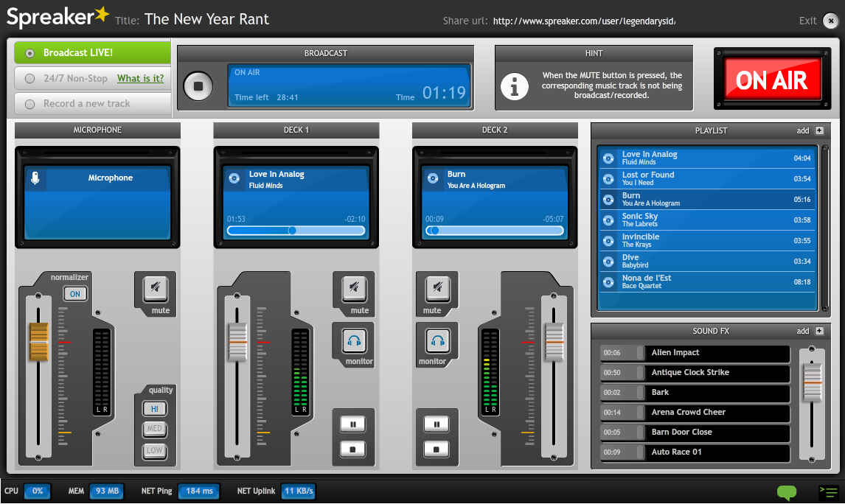Click the Sound FX volume fader knob

pyautogui.click(x=812, y=382)
